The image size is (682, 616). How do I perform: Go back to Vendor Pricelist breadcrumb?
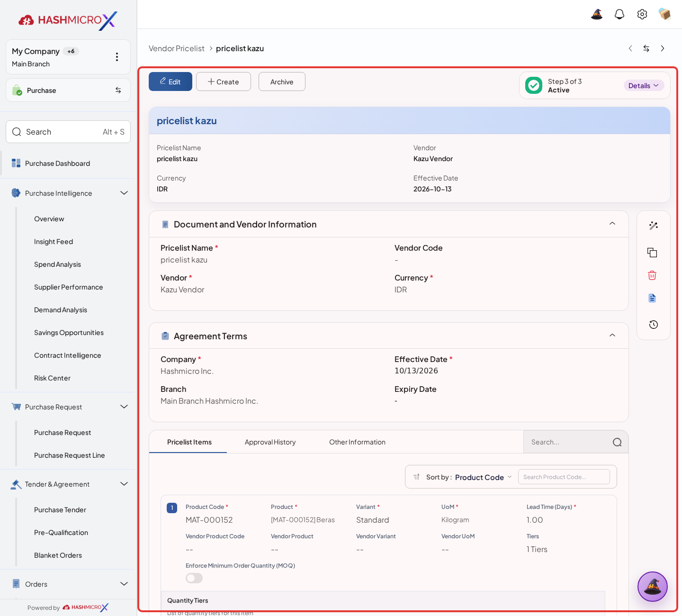point(177,48)
